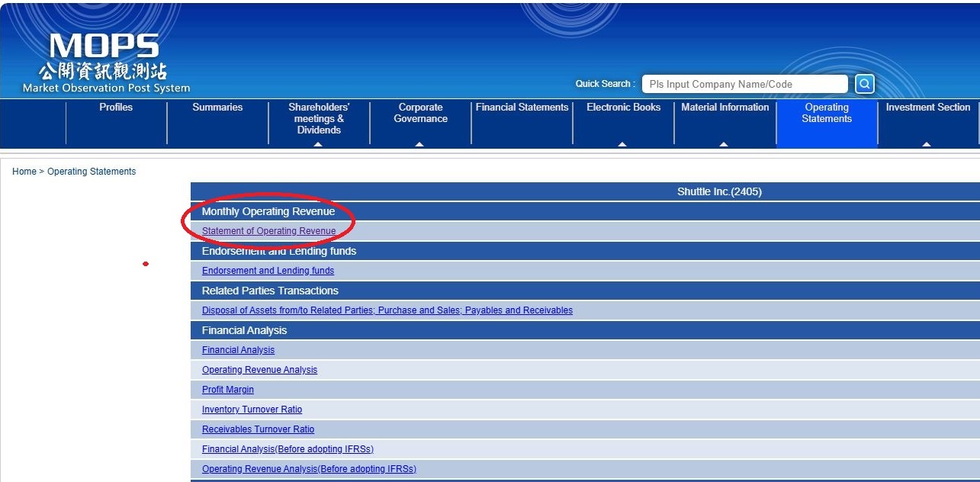980x482 pixels.
Task: Open the Operating Revenue Analysis link
Action: tap(259, 370)
